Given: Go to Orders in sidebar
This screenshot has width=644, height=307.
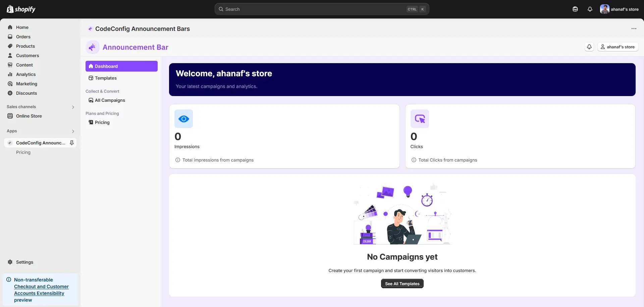Looking at the screenshot, I should [40, 37].
